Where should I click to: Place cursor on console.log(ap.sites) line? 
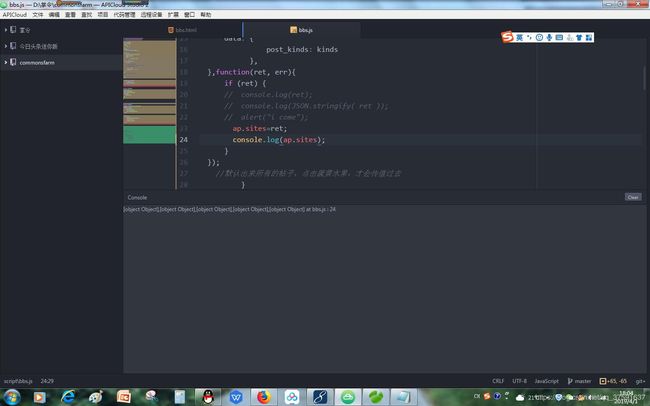point(279,140)
